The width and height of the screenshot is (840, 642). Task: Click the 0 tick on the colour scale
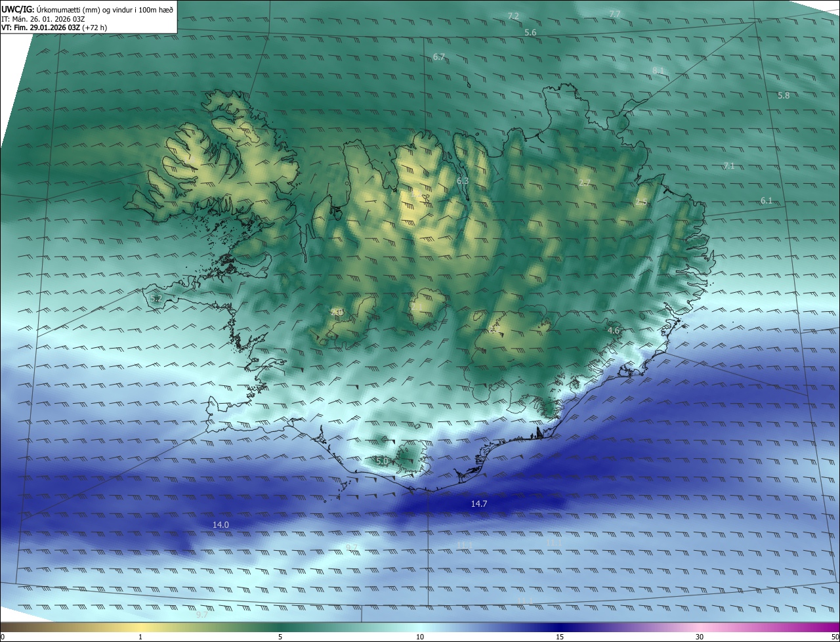3,637
